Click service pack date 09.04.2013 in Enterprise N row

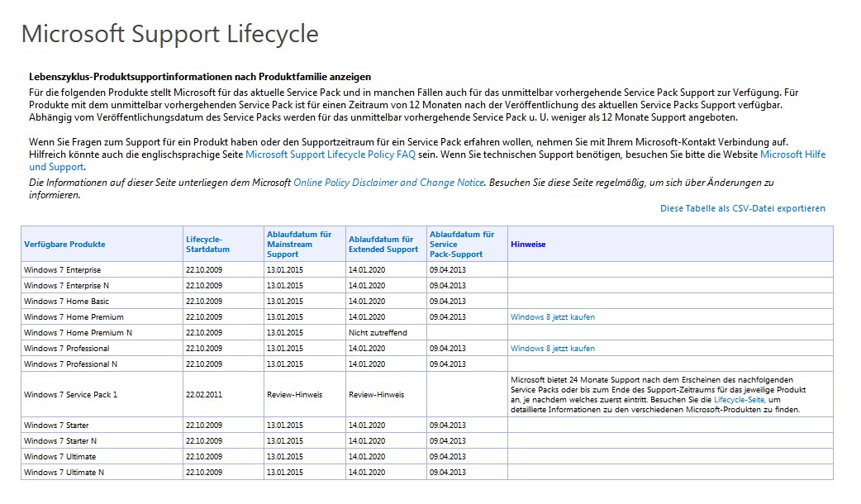tap(448, 286)
